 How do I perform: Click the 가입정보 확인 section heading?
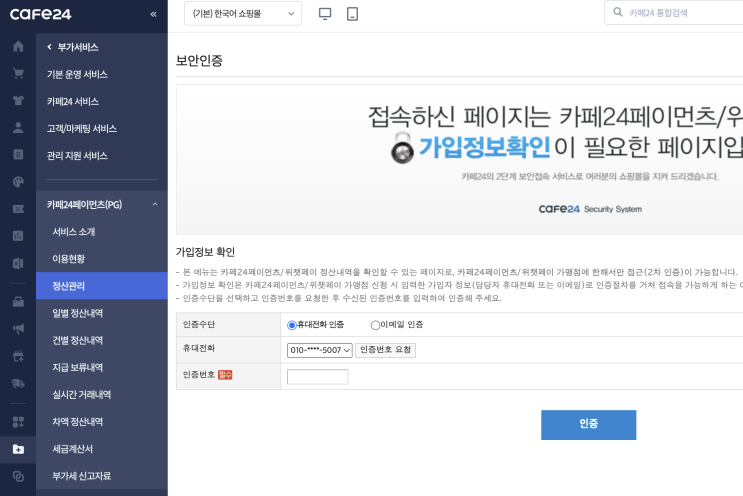coord(205,252)
